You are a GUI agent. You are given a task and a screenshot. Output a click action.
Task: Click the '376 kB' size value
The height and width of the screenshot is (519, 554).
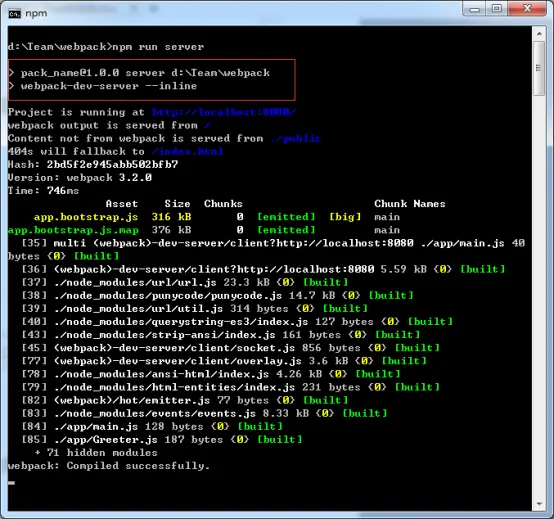[x=171, y=230]
